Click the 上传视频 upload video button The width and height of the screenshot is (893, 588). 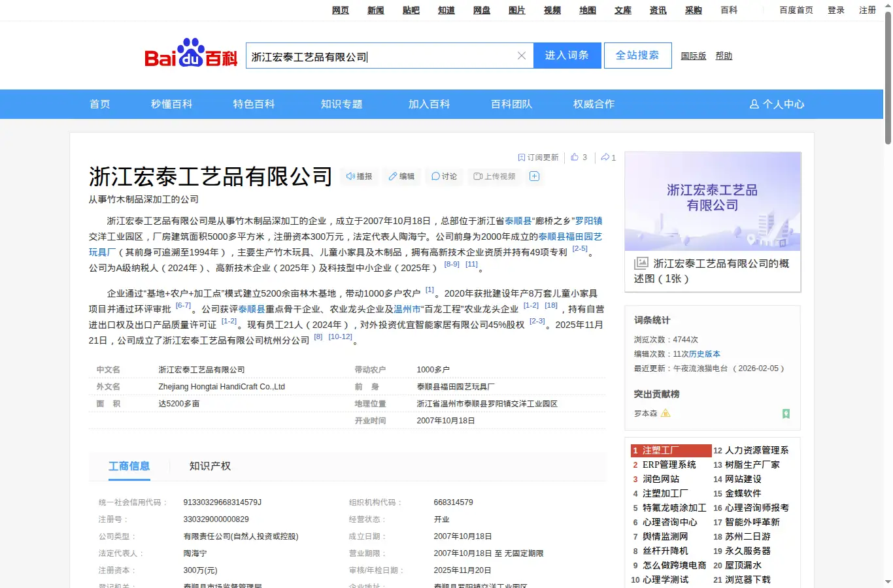pyautogui.click(x=494, y=176)
